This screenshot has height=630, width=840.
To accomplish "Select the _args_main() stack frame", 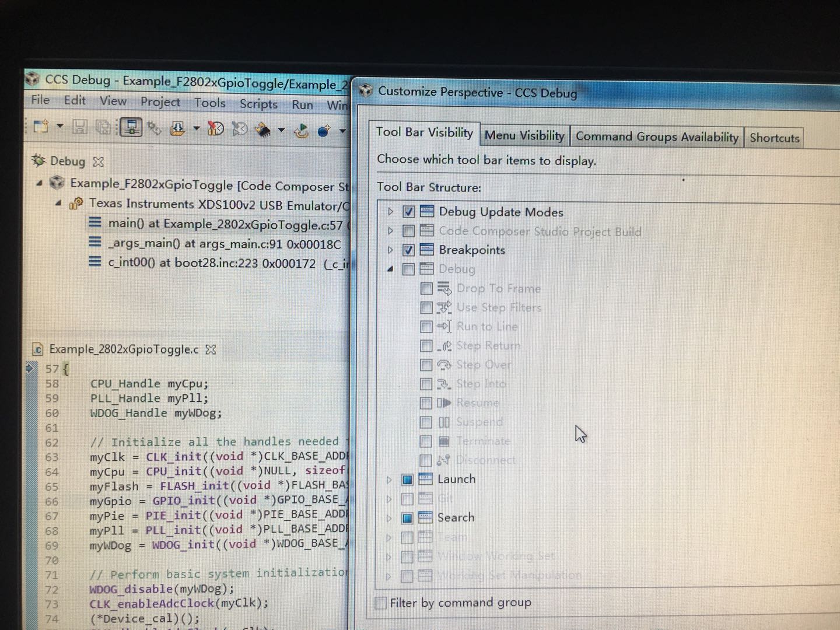I will [215, 243].
